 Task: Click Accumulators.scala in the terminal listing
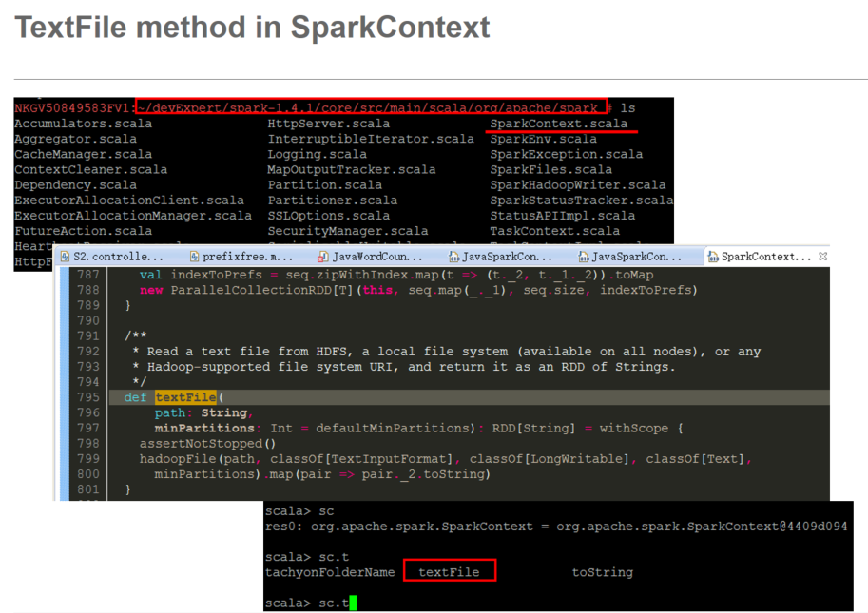(x=83, y=124)
